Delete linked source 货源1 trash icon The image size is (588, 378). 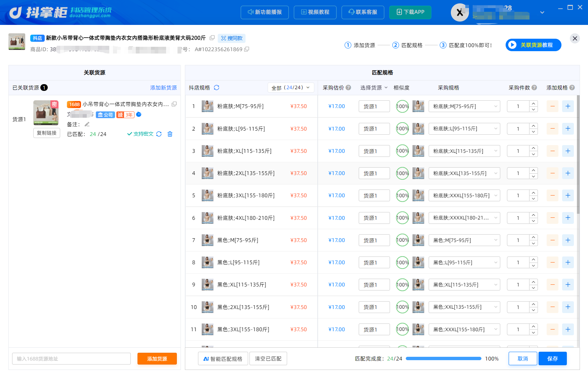170,134
